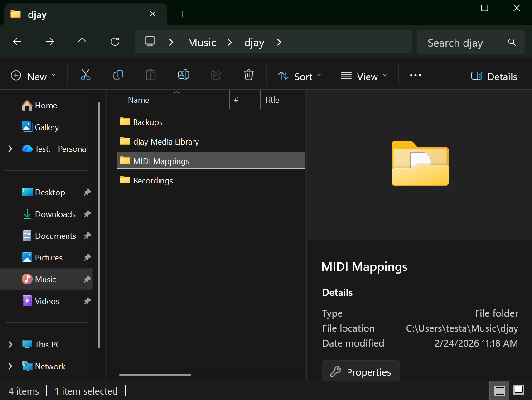This screenshot has height=400, width=532.
Task: Copy the MIDI Mappings folder via the copy icon
Action: pos(118,75)
